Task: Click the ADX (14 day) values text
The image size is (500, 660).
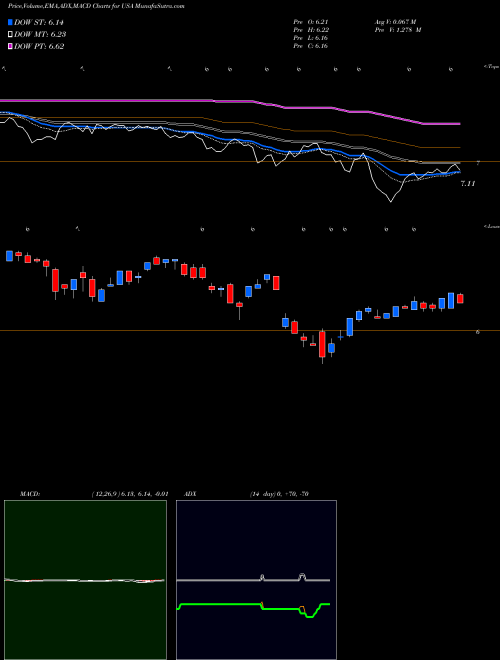Action: pyautogui.click(x=278, y=494)
